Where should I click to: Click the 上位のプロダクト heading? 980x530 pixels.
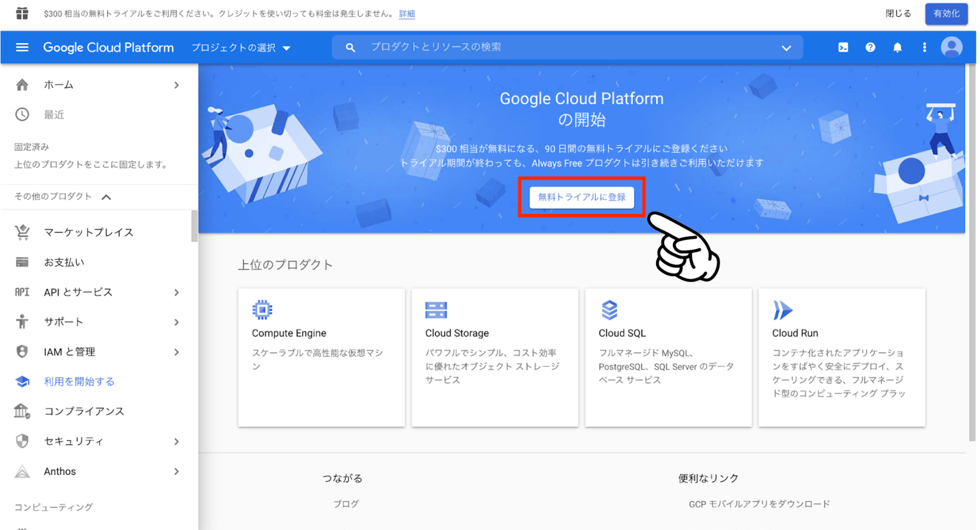(285, 264)
